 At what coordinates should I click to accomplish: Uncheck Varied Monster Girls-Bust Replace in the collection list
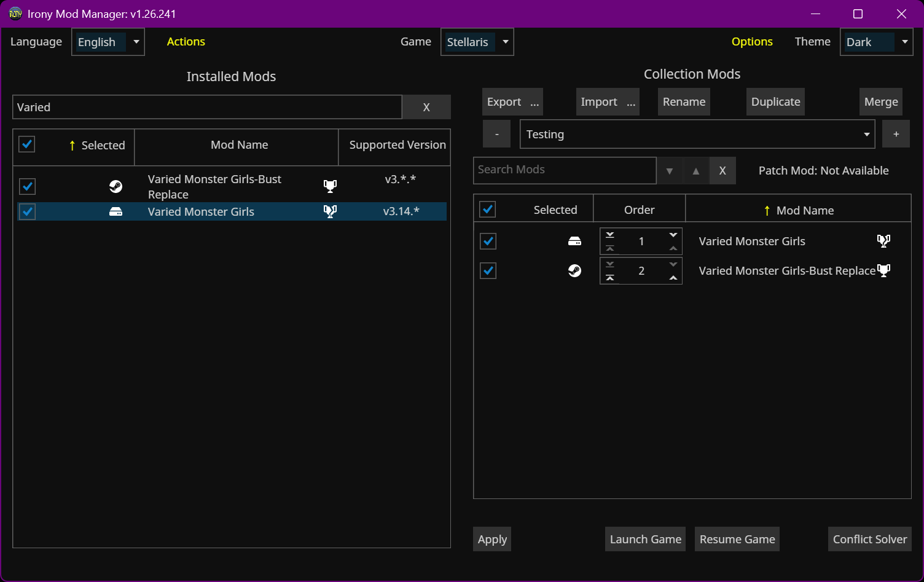point(488,270)
